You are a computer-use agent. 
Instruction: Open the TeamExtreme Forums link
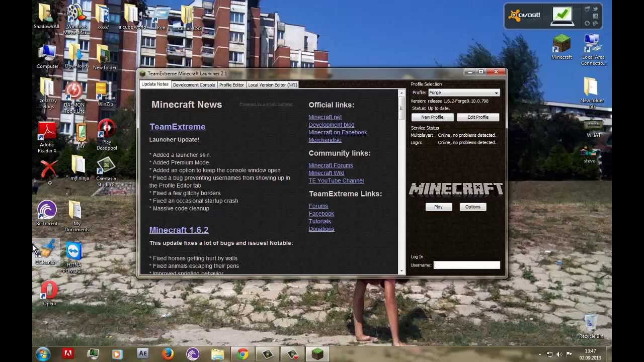click(318, 206)
